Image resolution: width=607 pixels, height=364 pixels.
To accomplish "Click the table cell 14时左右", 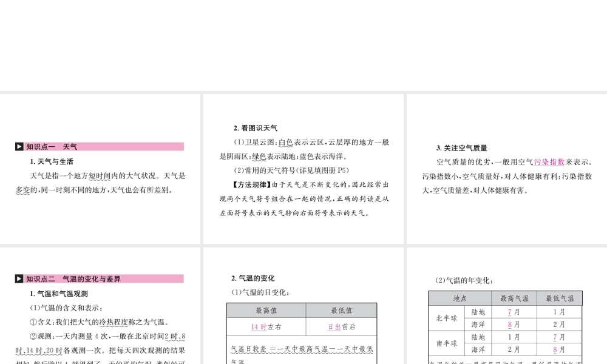I will point(266,327).
